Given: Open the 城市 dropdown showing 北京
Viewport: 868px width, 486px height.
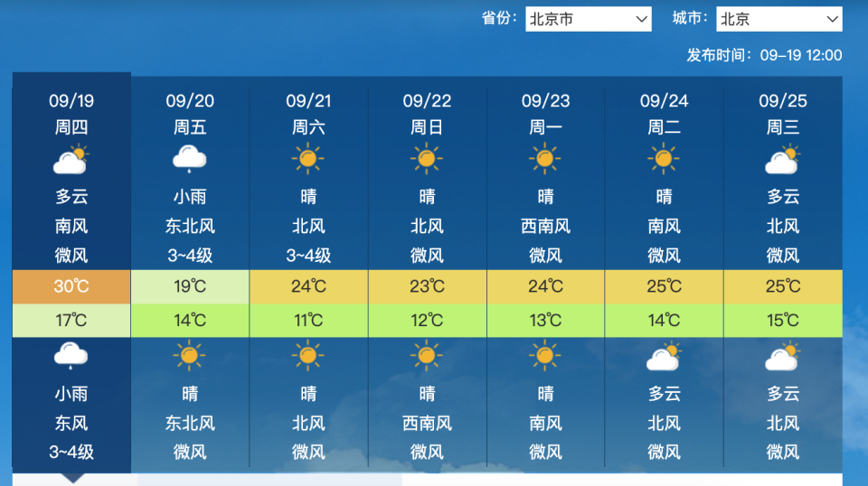Looking at the screenshot, I should [x=778, y=19].
